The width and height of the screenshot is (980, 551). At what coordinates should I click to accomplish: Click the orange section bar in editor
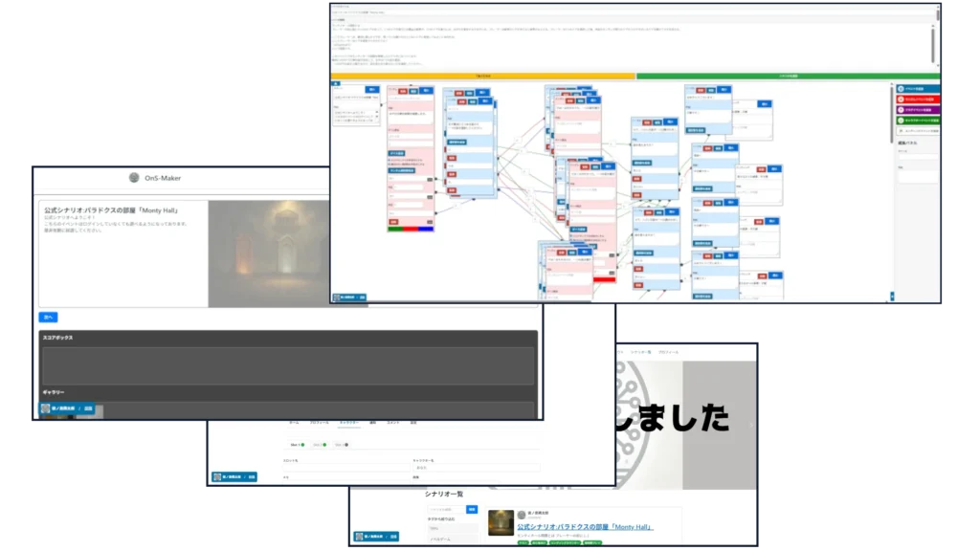pos(483,76)
